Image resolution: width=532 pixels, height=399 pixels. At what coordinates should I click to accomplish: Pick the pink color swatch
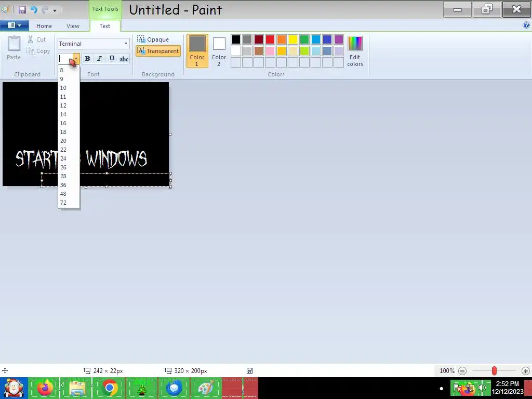click(x=270, y=51)
